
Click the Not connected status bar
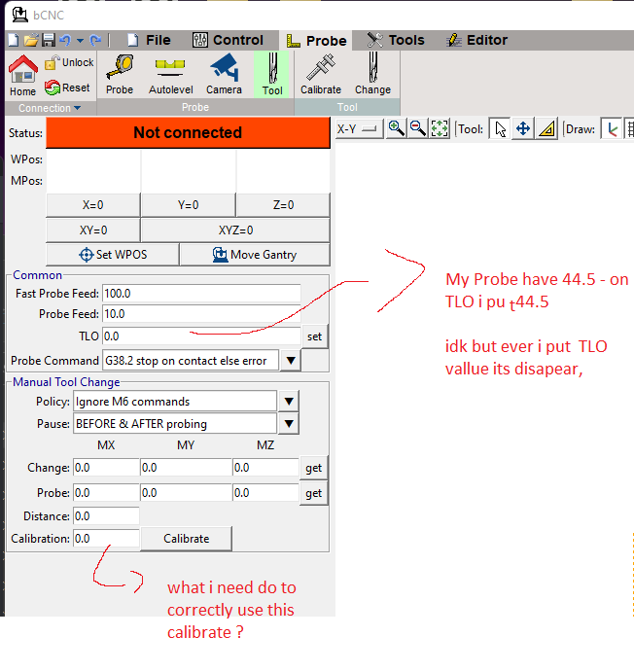(x=188, y=133)
